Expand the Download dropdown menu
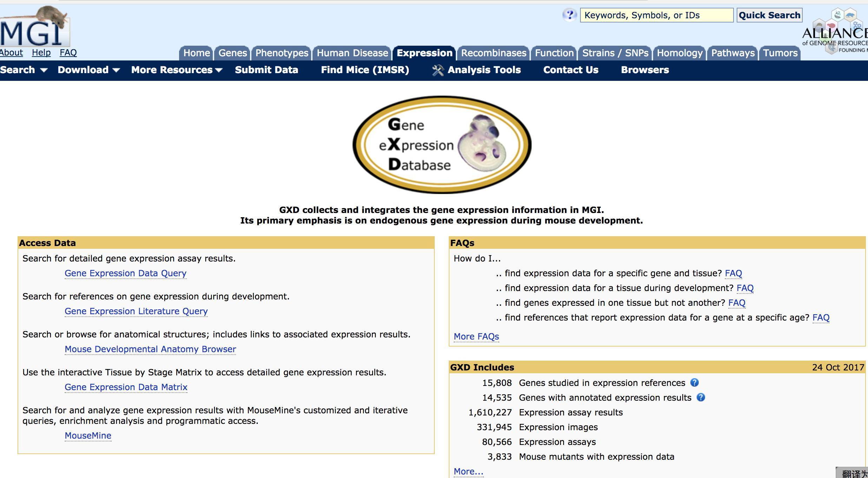Image resolution: width=868 pixels, height=478 pixels. point(89,70)
